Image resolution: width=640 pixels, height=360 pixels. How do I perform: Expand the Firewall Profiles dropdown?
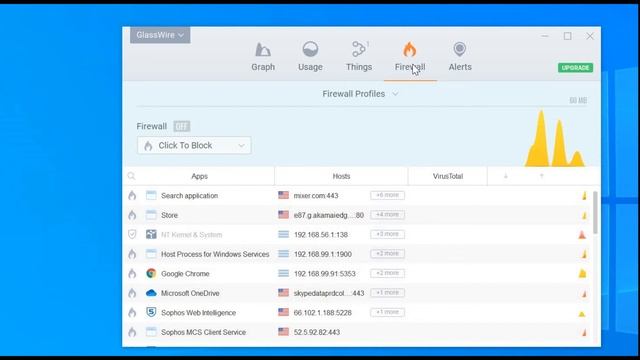[x=360, y=94]
